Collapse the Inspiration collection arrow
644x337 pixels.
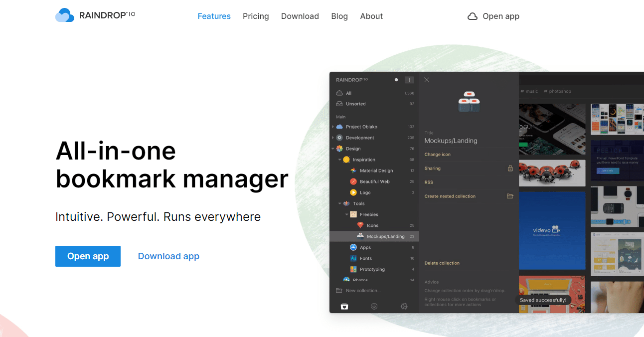(339, 160)
